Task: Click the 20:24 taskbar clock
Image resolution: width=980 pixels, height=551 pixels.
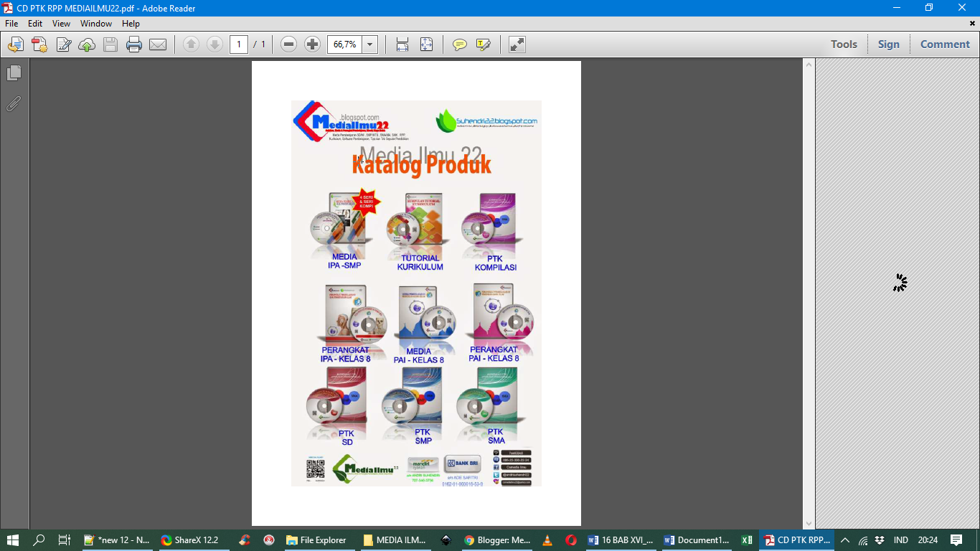Action: tap(928, 540)
